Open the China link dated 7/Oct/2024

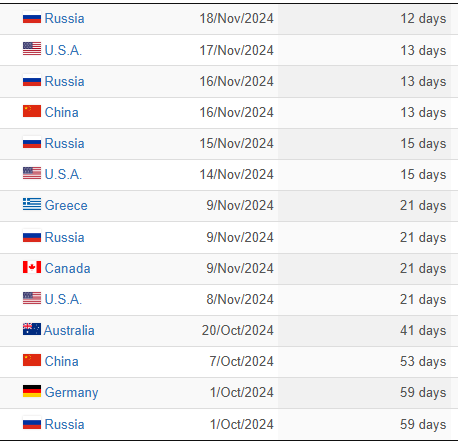(x=62, y=361)
